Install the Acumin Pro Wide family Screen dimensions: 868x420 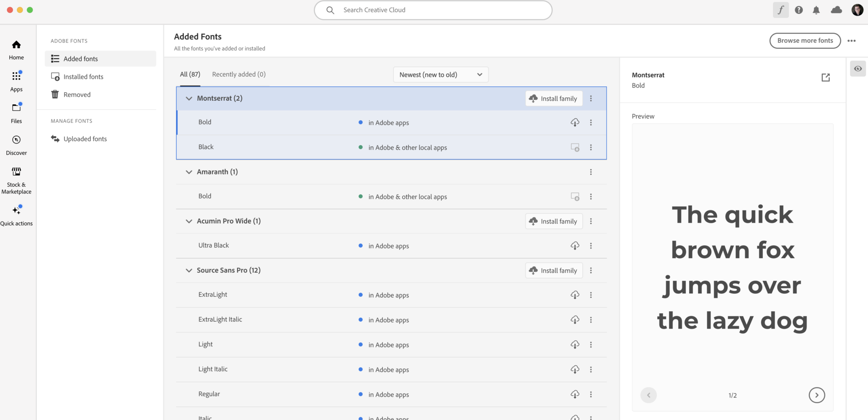(554, 221)
